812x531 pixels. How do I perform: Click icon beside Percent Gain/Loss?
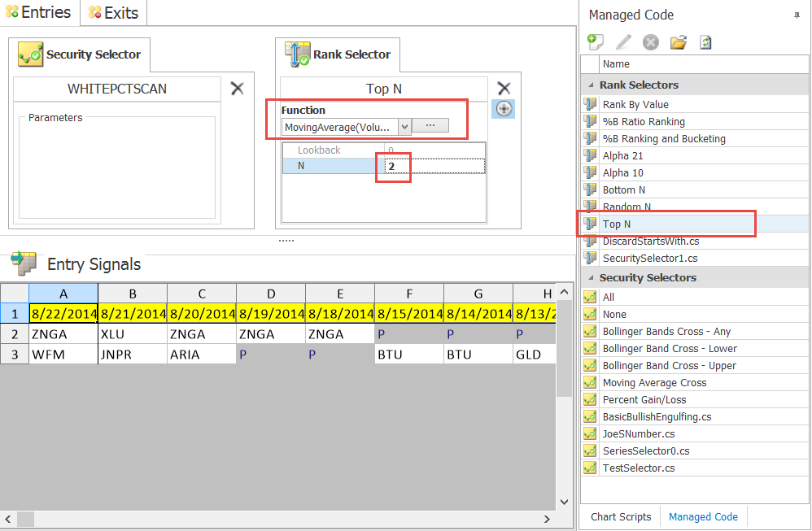pyautogui.click(x=590, y=399)
